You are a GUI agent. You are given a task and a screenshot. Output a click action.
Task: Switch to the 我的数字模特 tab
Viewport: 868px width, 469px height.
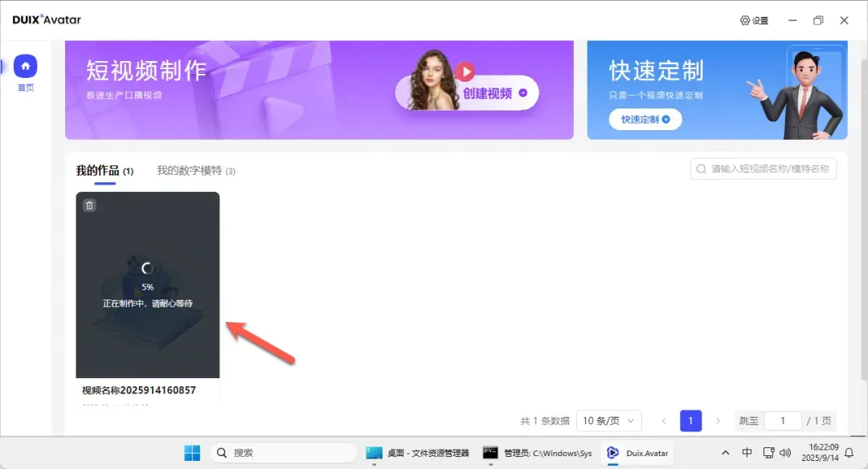coord(195,171)
